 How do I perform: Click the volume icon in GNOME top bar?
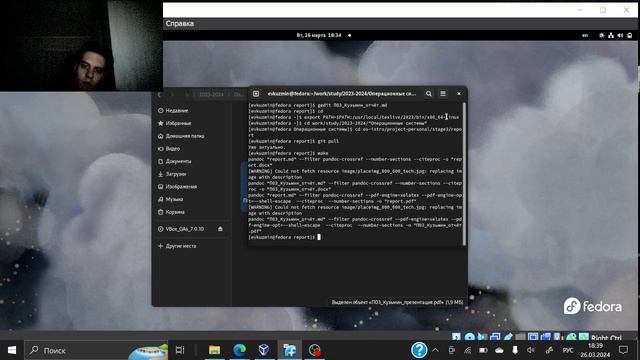pyautogui.click(x=620, y=36)
